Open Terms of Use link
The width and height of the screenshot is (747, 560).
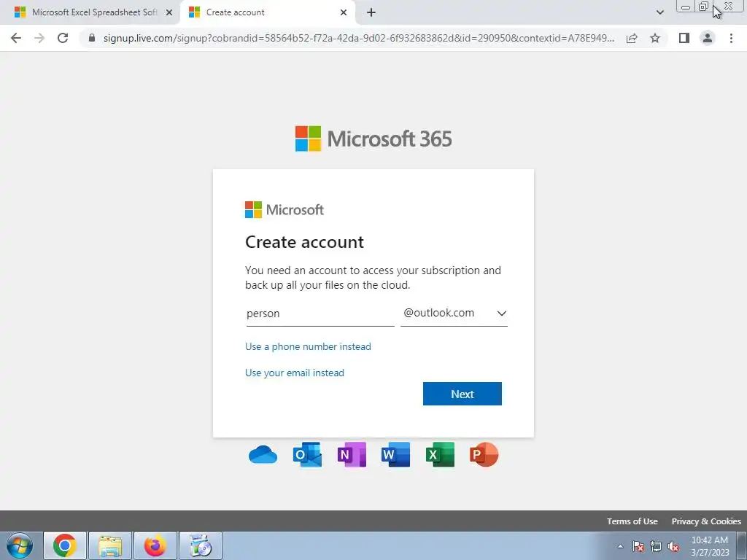(x=632, y=521)
